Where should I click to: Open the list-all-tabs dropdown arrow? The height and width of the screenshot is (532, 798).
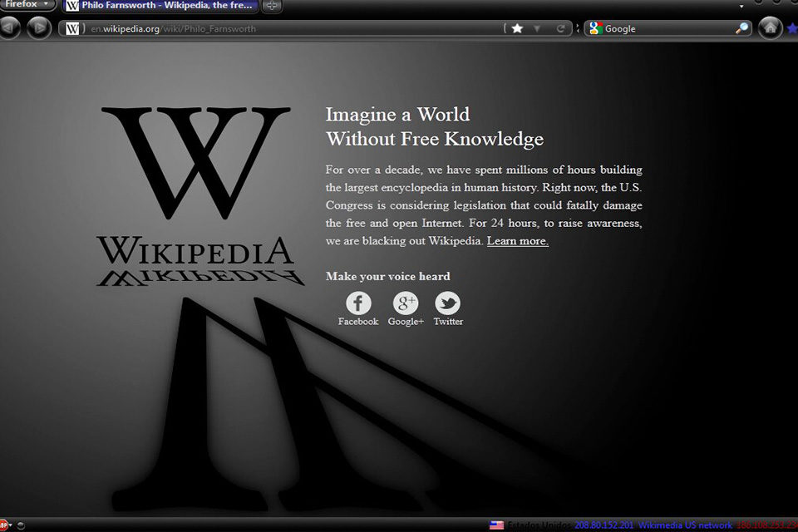741,6
